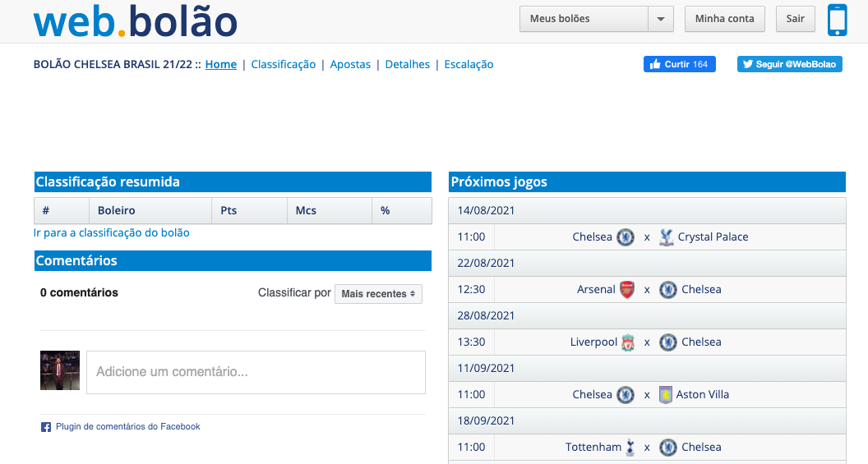868x464 pixels.
Task: Click the Aston Villa team name
Action: coord(703,394)
